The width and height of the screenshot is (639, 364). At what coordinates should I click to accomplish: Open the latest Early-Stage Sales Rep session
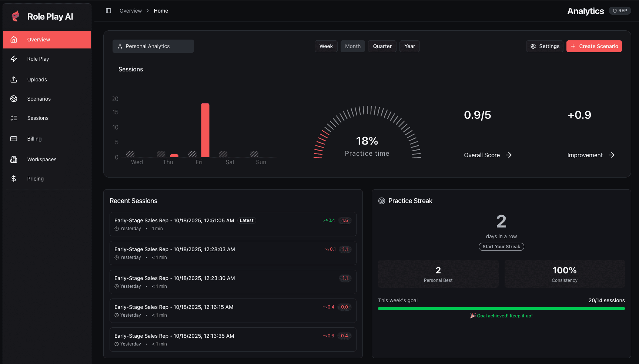click(232, 224)
